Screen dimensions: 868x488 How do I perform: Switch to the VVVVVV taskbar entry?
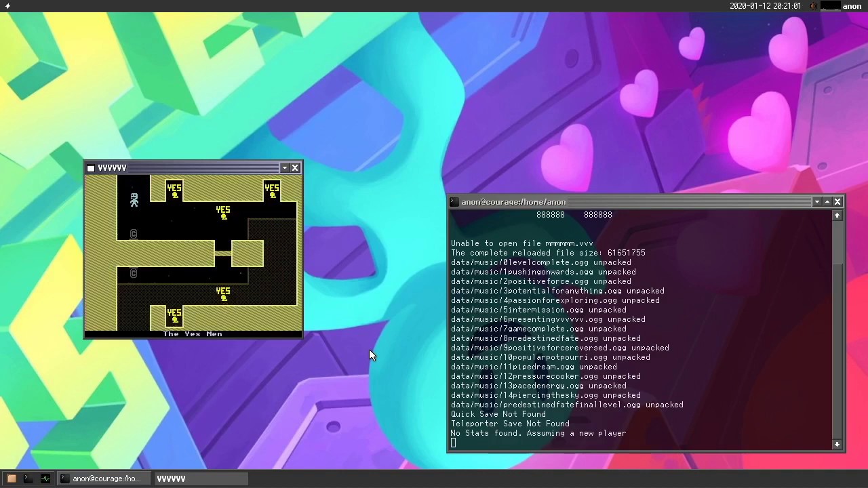coord(201,479)
